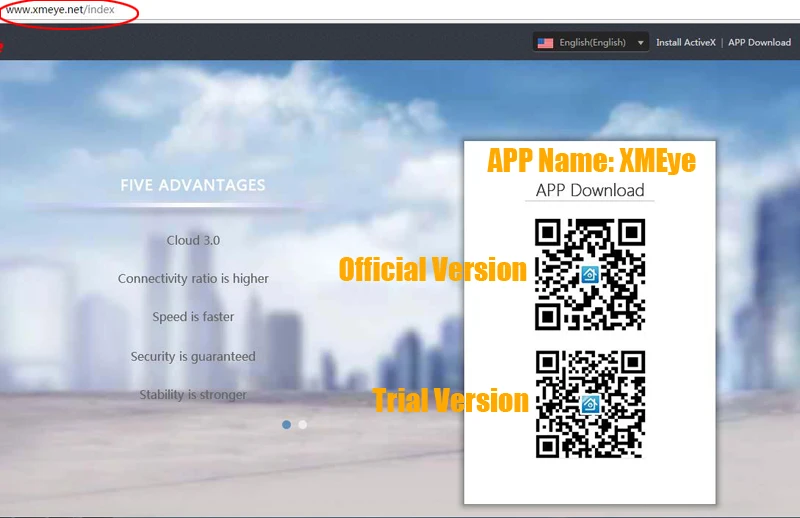Click 'Connectivity ratio is higher' text

[193, 279]
